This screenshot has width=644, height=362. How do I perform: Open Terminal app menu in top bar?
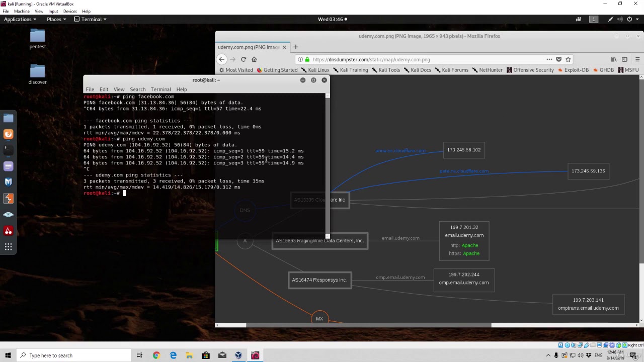pyautogui.click(x=91, y=19)
